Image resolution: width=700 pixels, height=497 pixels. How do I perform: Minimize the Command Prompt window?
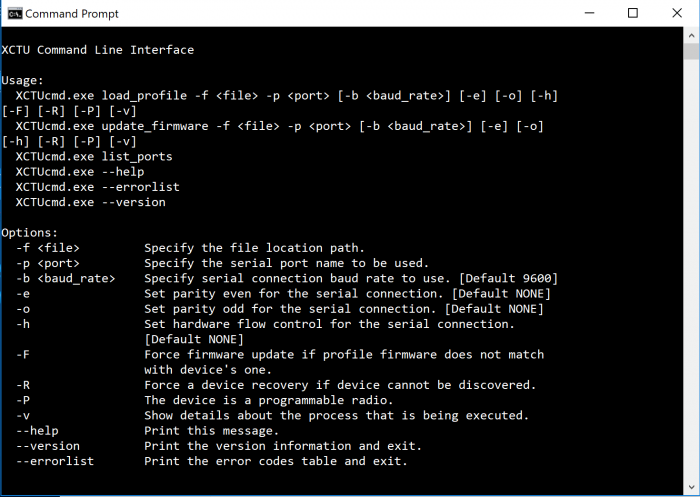589,13
